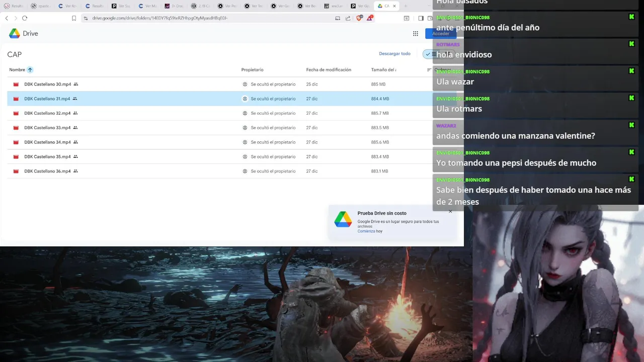Select file DBK Castellano 34.mp4
The width and height of the screenshot is (644, 362).
tap(48, 142)
